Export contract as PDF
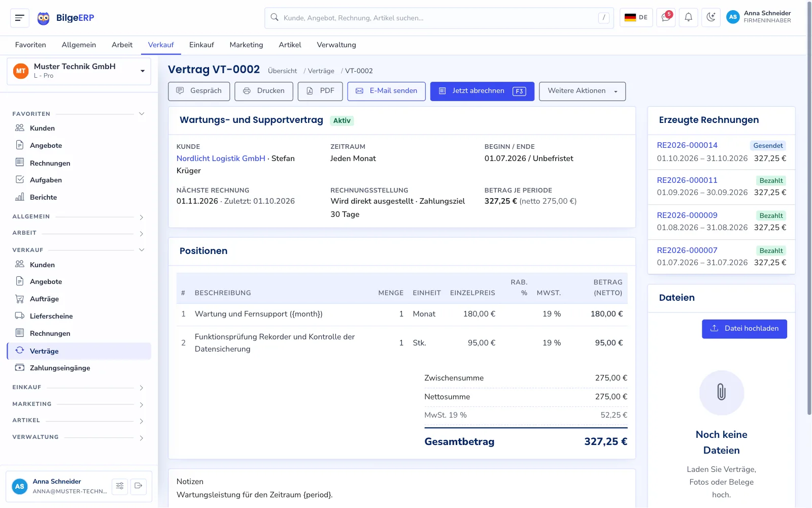Image resolution: width=812 pixels, height=508 pixels. pyautogui.click(x=320, y=91)
